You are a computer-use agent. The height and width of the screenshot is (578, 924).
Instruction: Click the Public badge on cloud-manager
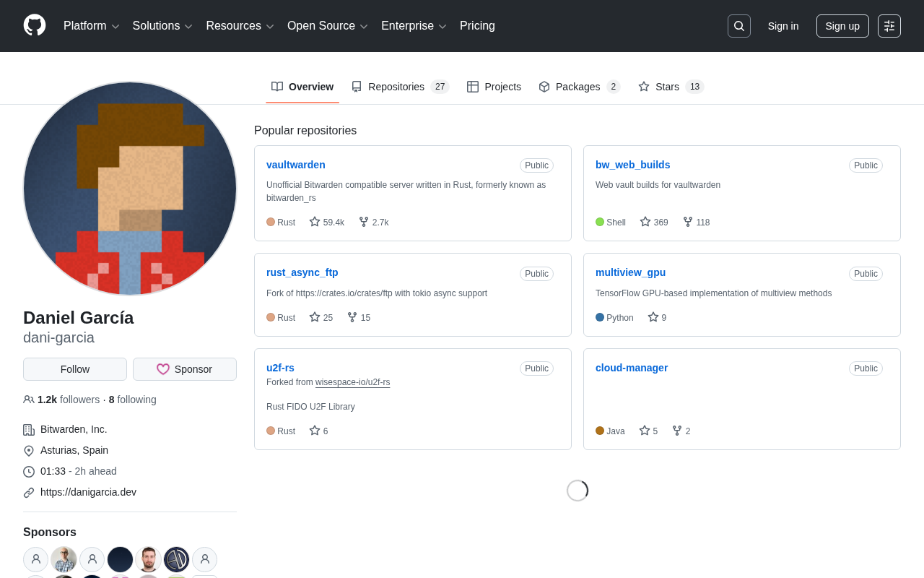tap(866, 368)
